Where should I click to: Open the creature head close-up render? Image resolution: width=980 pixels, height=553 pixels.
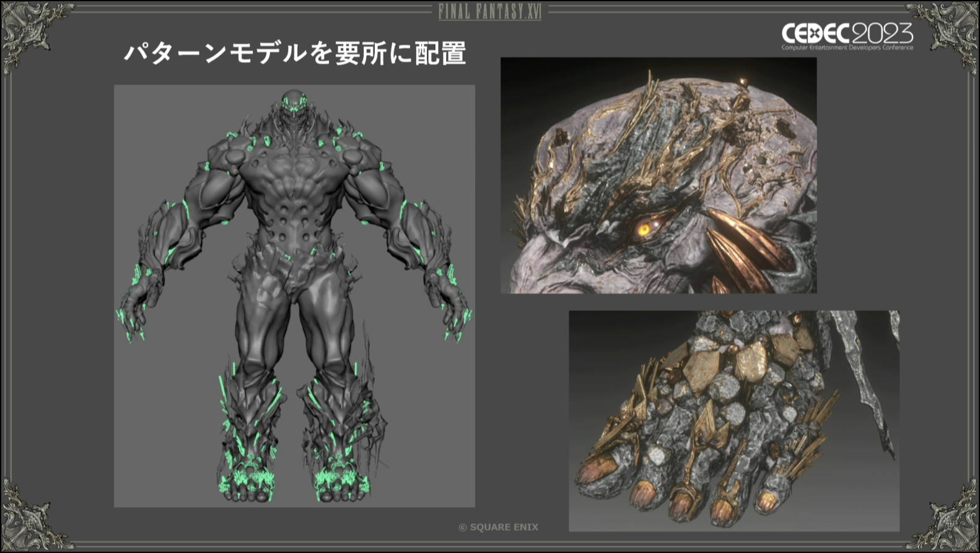pyautogui.click(x=658, y=175)
